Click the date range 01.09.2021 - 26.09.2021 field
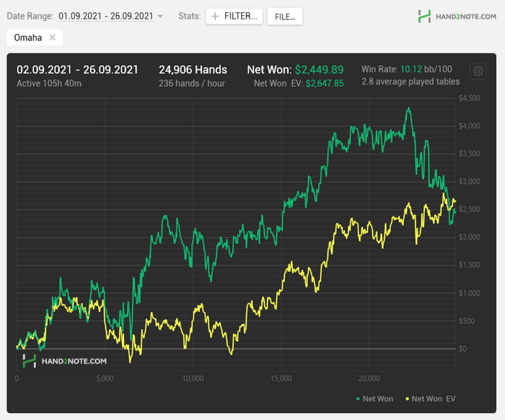 coord(105,16)
